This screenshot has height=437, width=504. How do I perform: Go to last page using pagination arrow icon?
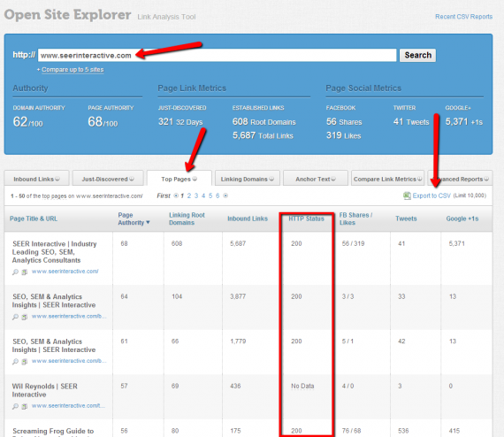coord(225,195)
